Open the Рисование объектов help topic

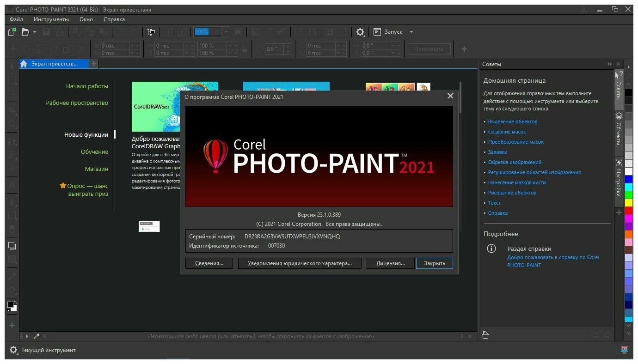point(512,193)
